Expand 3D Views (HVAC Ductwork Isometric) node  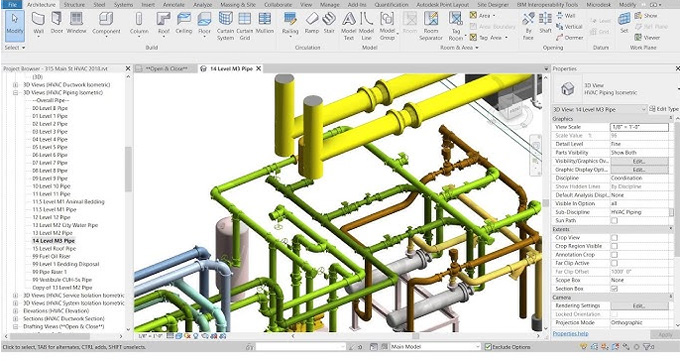15,85
